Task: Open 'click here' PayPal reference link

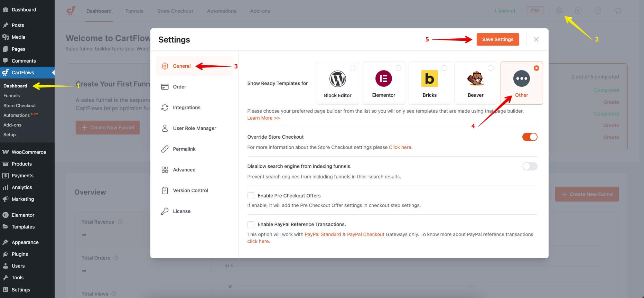Action: [x=258, y=241]
